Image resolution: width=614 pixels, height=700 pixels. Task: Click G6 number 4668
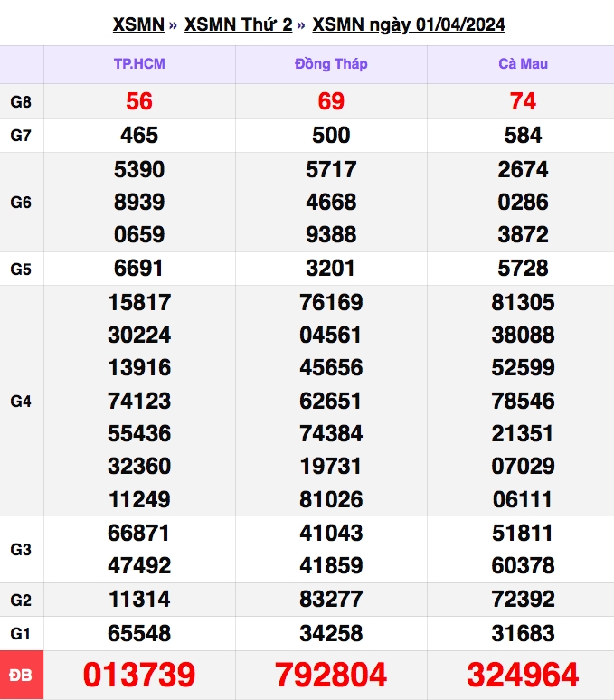331,203
